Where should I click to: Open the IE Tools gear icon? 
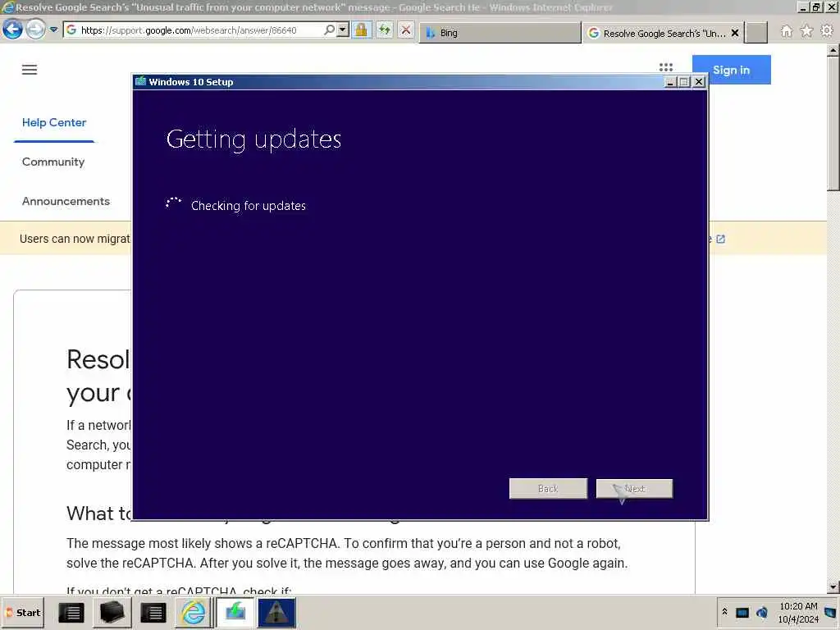coord(827,32)
